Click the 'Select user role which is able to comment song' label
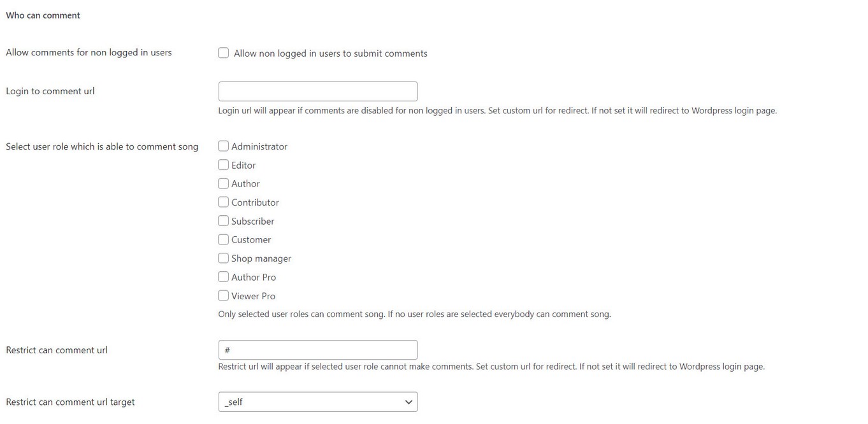This screenshot has height=424, width=868. [102, 146]
